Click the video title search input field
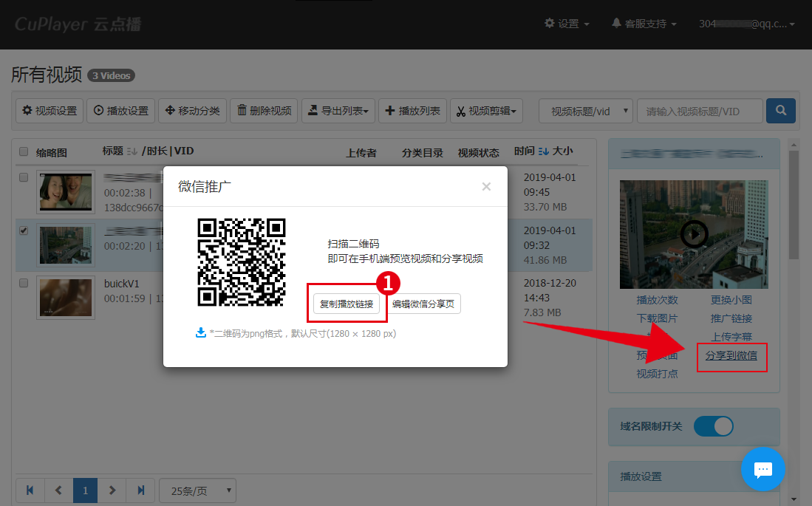Image resolution: width=812 pixels, height=506 pixels. 699,111
